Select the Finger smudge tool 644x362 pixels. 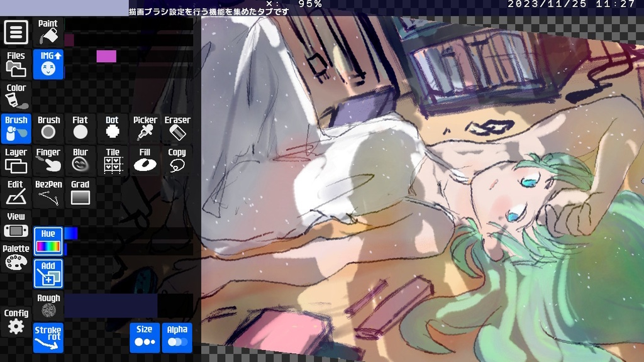48,161
